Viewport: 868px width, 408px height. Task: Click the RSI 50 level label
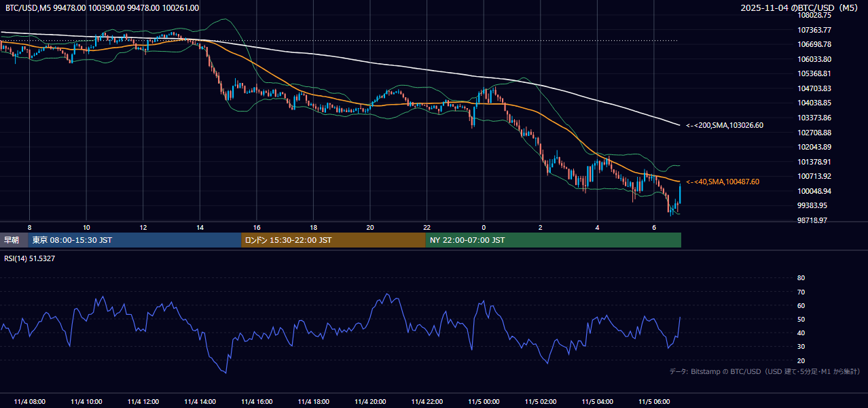click(801, 319)
